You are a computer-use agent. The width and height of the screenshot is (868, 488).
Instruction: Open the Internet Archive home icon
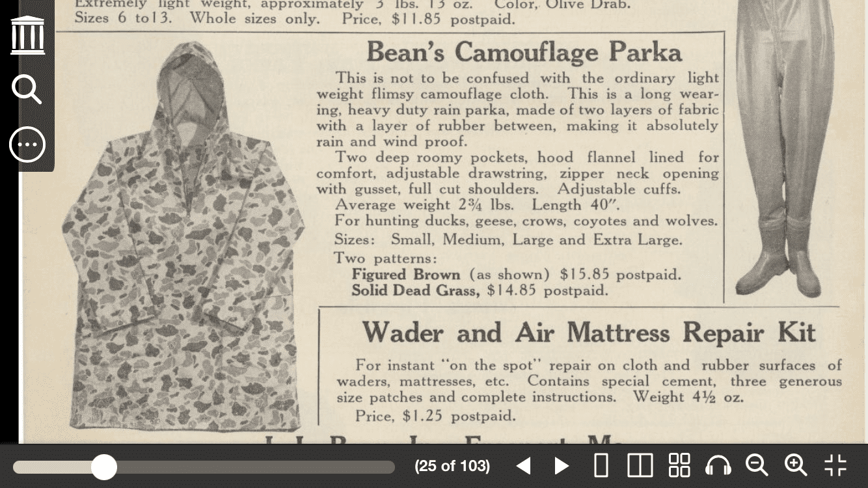point(27,35)
